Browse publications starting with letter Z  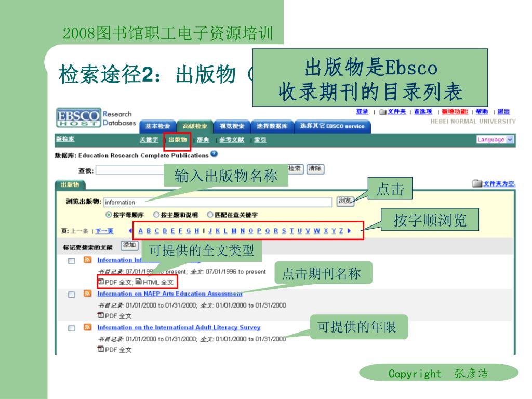pyautogui.click(x=341, y=231)
